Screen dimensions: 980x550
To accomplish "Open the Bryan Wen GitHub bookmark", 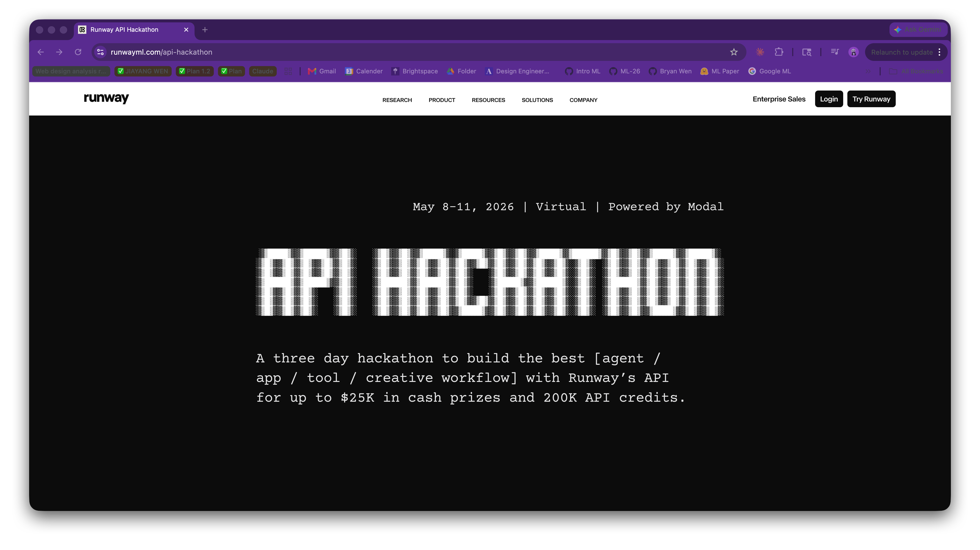I will (x=670, y=71).
